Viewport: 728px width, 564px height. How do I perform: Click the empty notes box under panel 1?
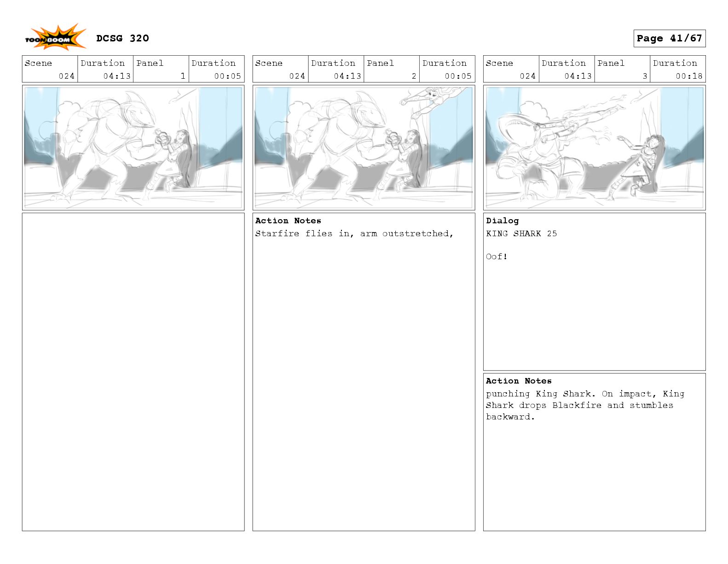click(x=133, y=372)
